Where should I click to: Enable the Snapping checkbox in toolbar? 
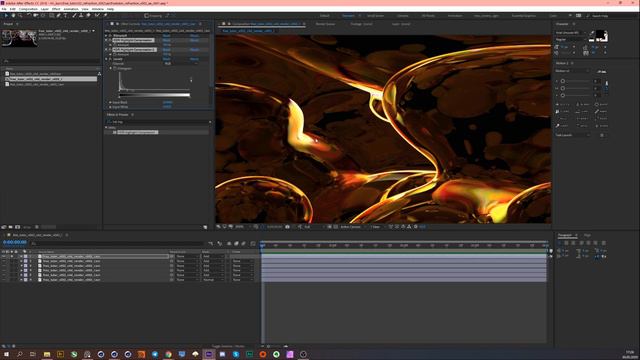tap(146, 16)
